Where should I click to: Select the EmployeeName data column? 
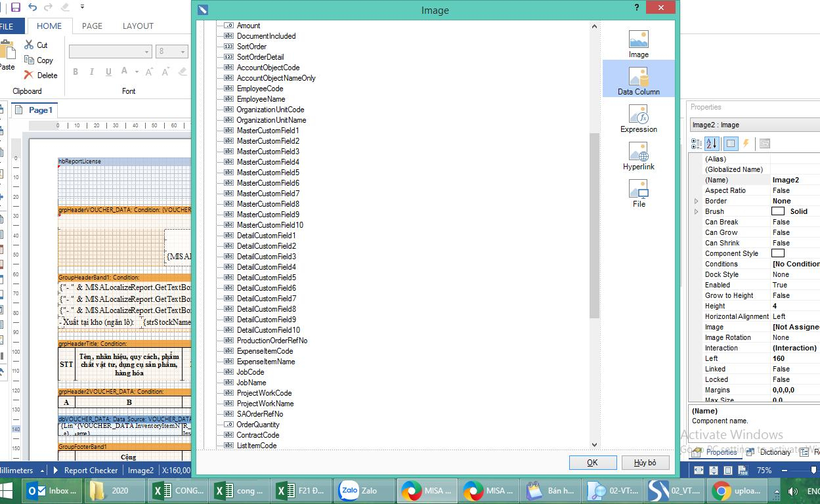point(261,99)
